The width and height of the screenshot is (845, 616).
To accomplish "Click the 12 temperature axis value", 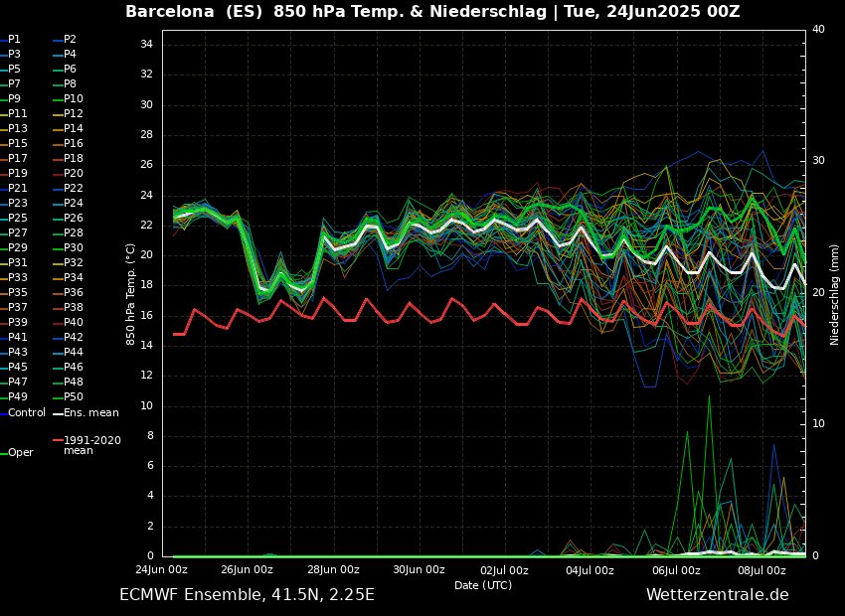I will pyautogui.click(x=146, y=376).
